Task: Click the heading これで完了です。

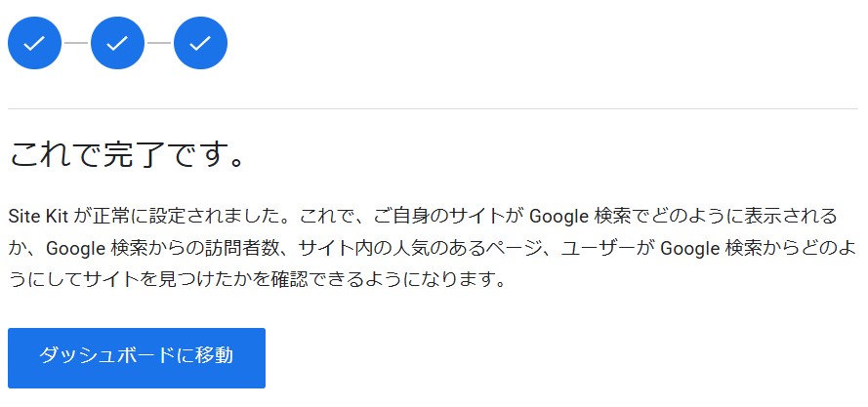Action: point(126,155)
